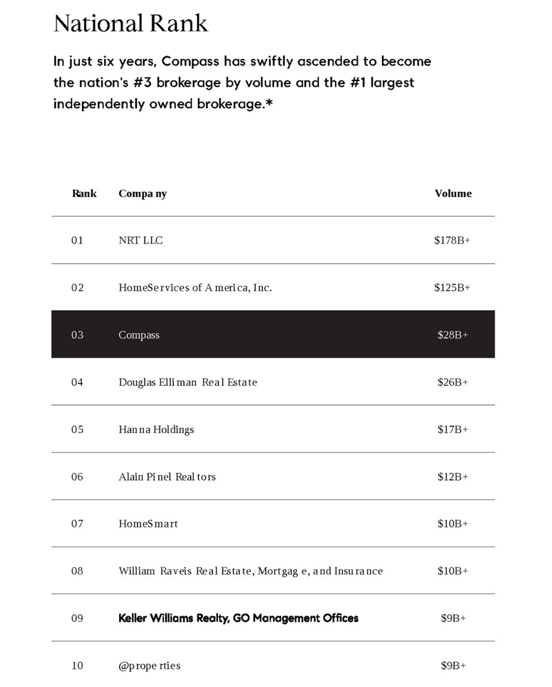Click the HomeSmart company name

point(148,524)
